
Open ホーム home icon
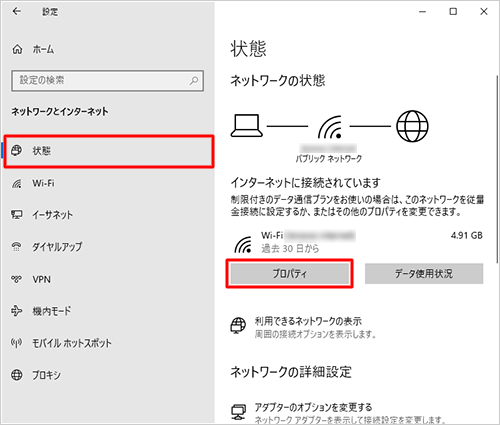17,49
